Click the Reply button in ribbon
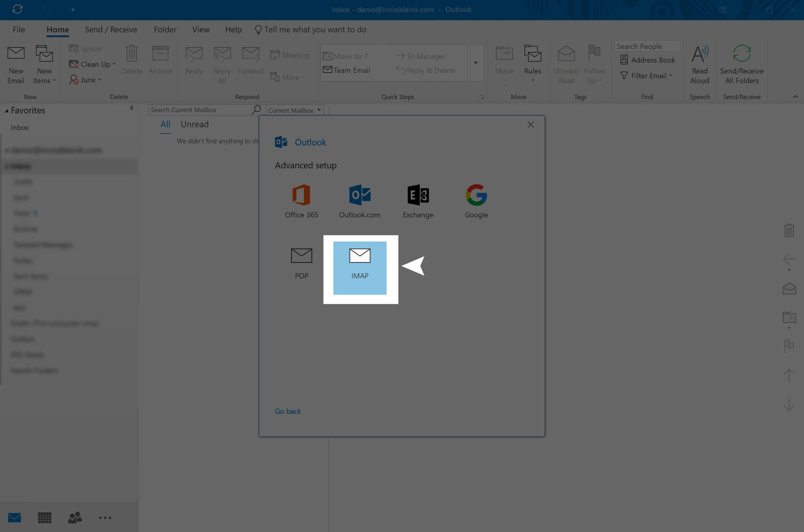Screen dimensions: 804x532 pos(194,60)
